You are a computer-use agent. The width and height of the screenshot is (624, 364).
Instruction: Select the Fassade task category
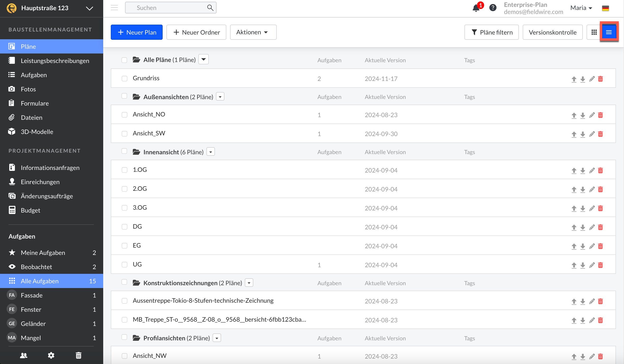(52, 295)
